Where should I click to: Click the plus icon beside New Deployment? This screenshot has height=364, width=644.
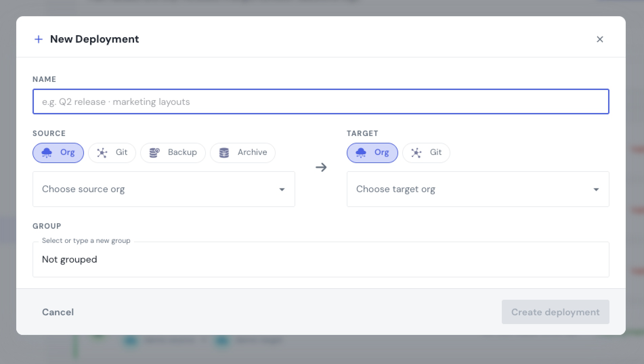39,39
